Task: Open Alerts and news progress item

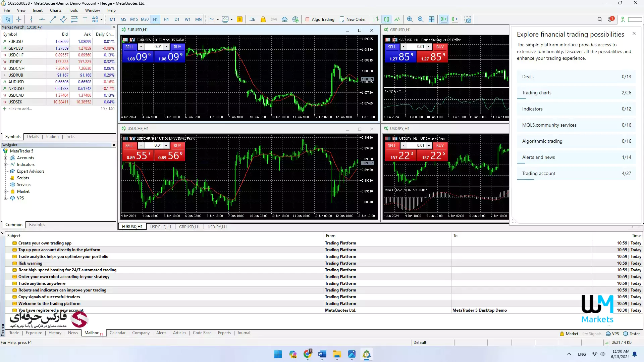Action: pyautogui.click(x=576, y=157)
